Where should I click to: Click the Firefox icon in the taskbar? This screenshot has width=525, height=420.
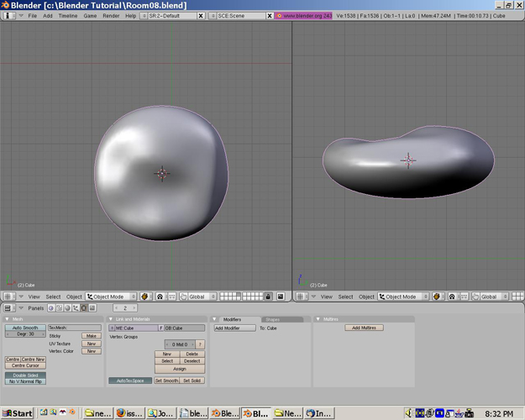[x=120, y=413]
